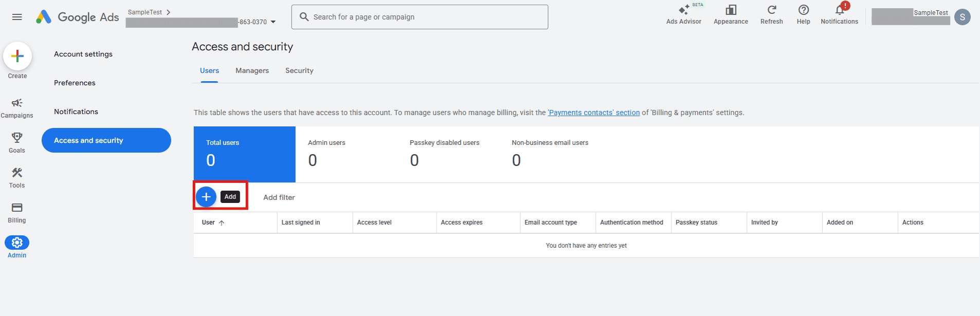
Task: Click the search magnifier icon
Action: [x=304, y=17]
